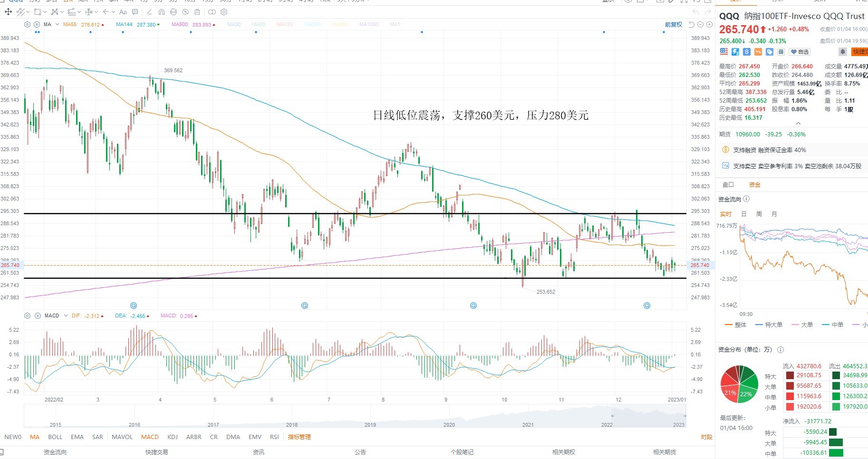
Task: Click the text annotation Aa tool
Action: coord(123,12)
